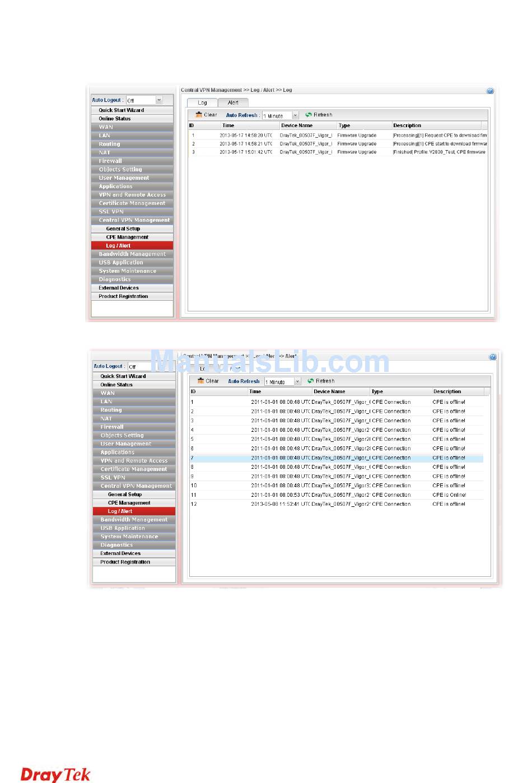Select log row with time 14:58:20 UTC

click(338, 136)
